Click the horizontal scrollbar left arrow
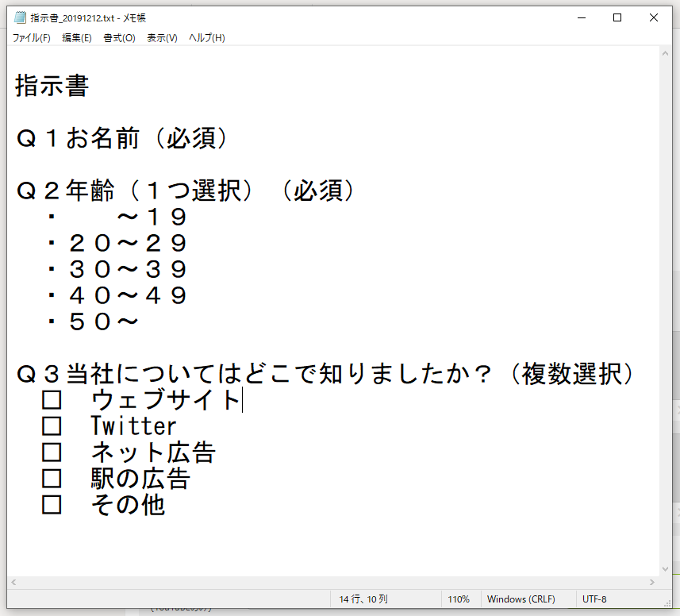Viewport: 680px width, 616px height. tap(13, 582)
